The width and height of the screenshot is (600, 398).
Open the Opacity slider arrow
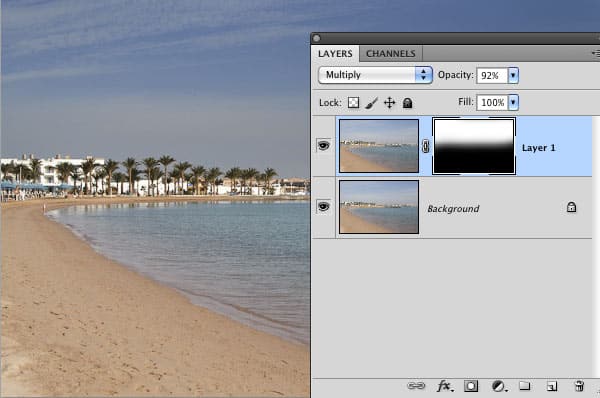pos(513,75)
